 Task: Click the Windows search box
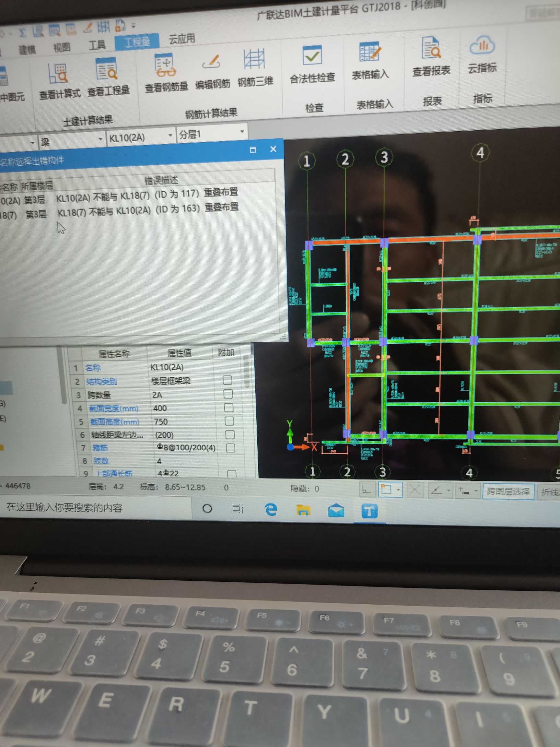point(96,508)
